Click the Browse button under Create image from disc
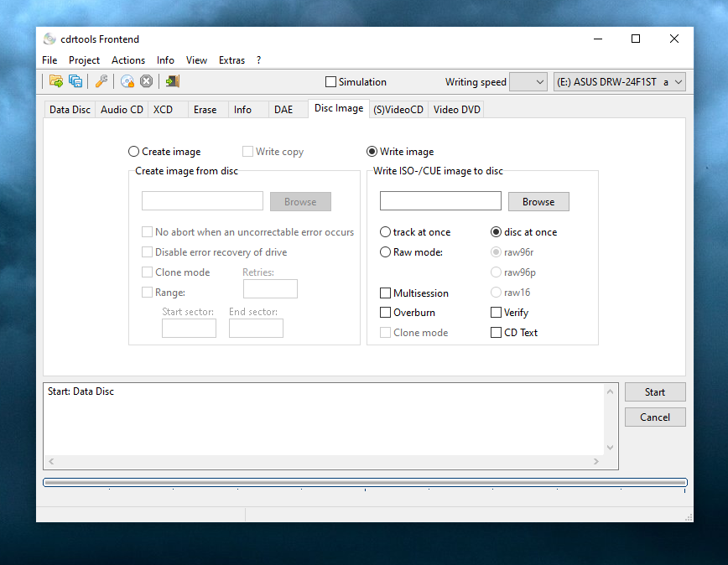This screenshot has height=565, width=728. point(300,202)
